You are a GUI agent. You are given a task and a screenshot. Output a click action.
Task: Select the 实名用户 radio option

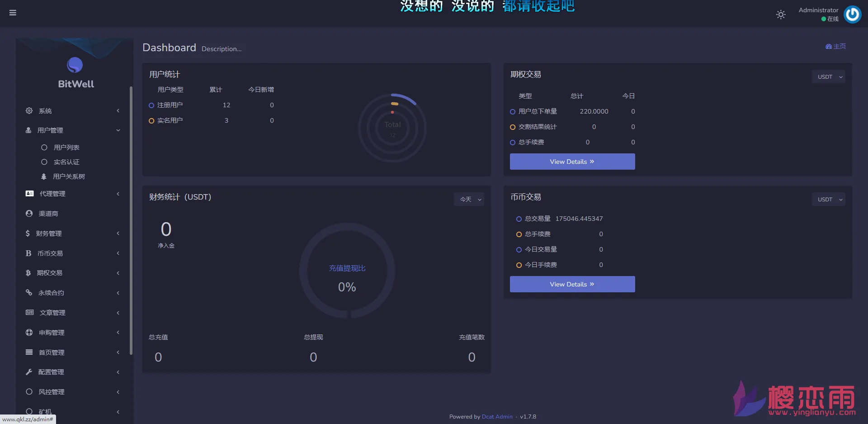point(151,120)
